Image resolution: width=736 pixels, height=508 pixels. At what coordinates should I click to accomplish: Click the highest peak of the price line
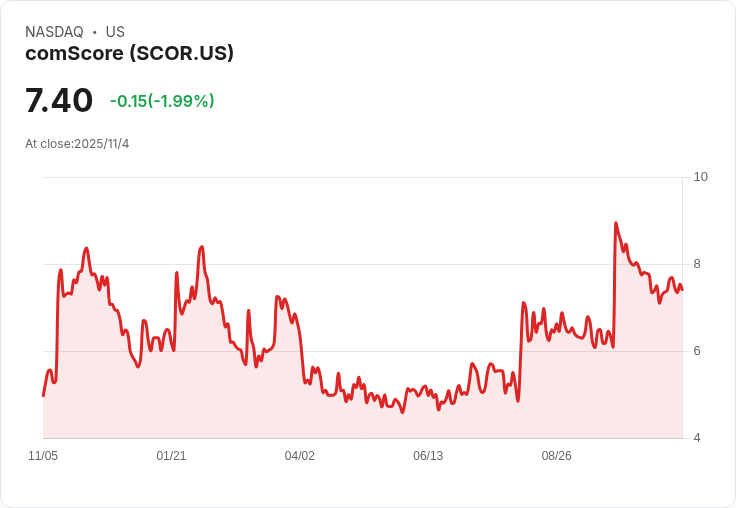pyautogui.click(x=615, y=223)
